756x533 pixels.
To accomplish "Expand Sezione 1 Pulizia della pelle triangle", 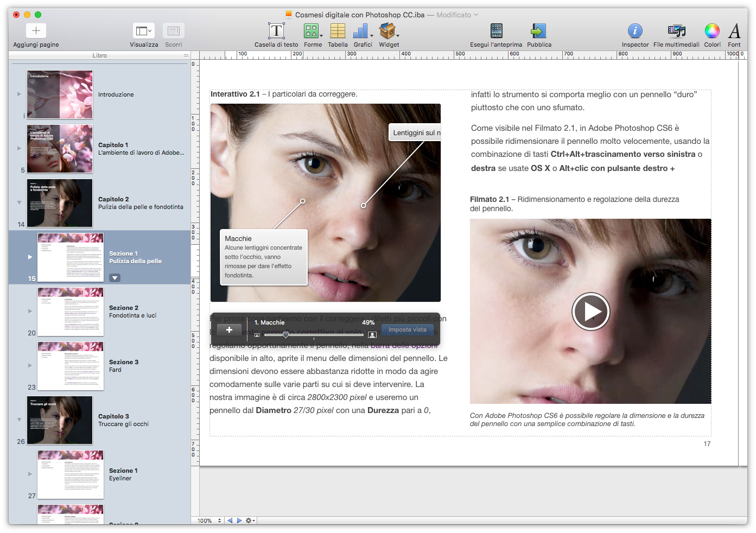I will pyautogui.click(x=30, y=257).
